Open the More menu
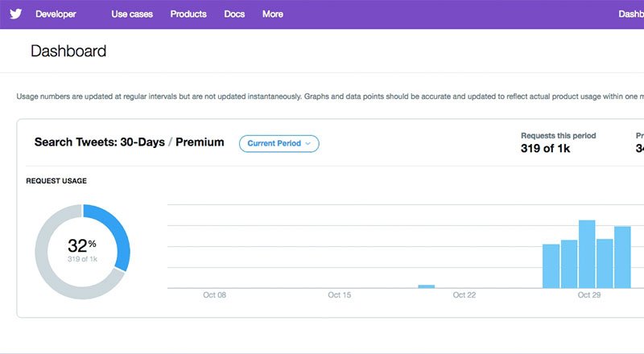This screenshot has height=354, width=644. (273, 14)
